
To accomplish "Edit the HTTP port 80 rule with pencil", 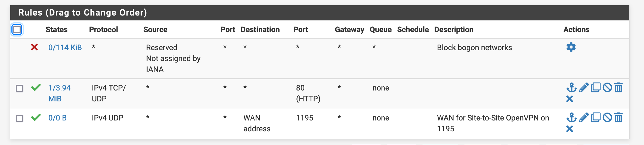I will click(x=584, y=87).
